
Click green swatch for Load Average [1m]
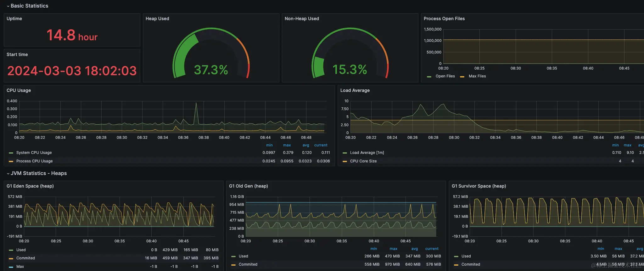pyautogui.click(x=345, y=153)
